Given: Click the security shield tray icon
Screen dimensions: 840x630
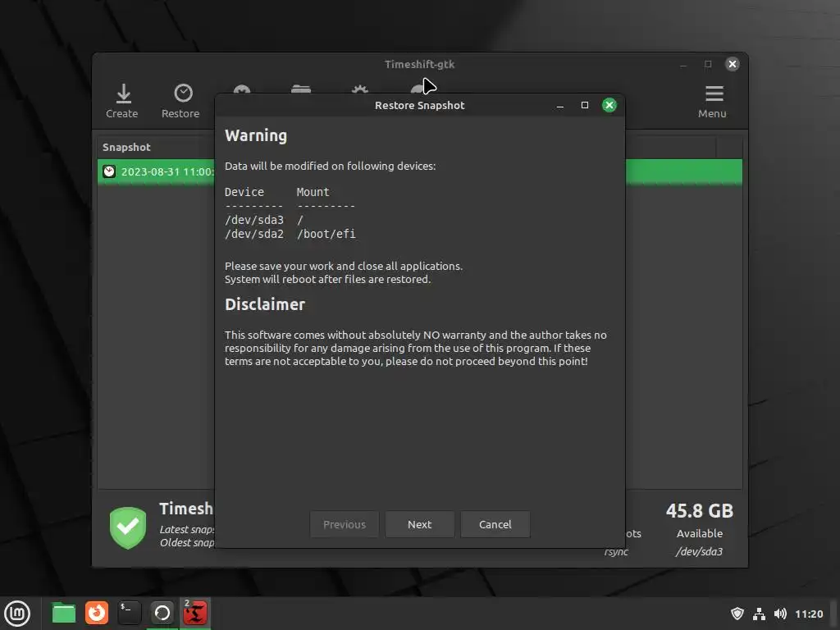Looking at the screenshot, I should point(737,614).
